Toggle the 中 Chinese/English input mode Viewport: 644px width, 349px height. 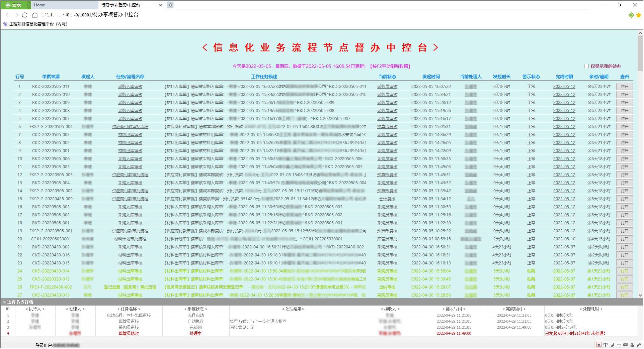[x=606, y=345]
